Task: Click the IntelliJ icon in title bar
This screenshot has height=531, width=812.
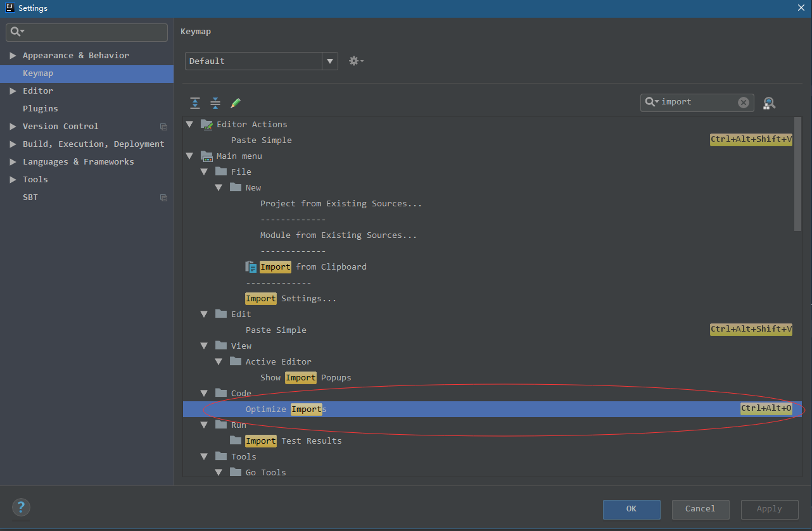Action: [x=9, y=8]
